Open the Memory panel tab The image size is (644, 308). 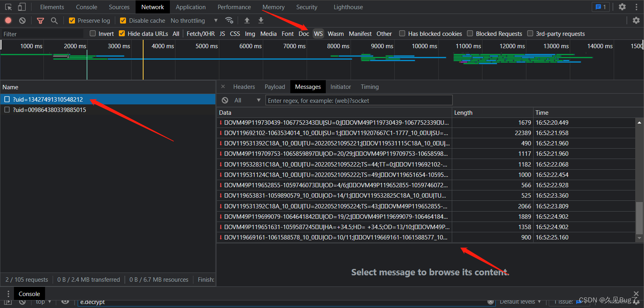point(273,7)
